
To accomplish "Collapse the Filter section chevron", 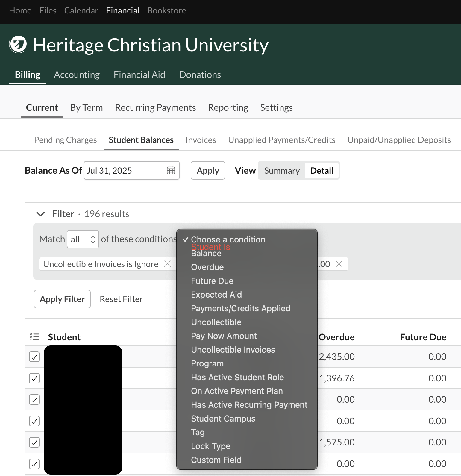I will 40,214.
